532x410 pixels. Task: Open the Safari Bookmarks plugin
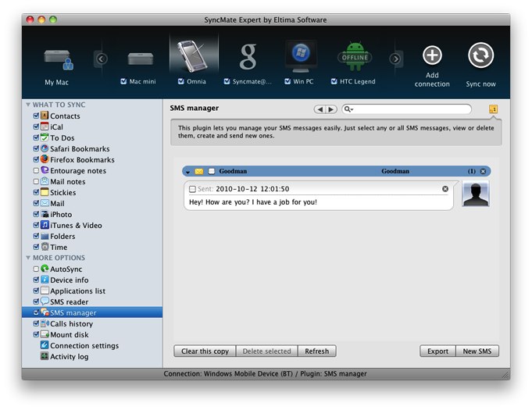point(80,149)
